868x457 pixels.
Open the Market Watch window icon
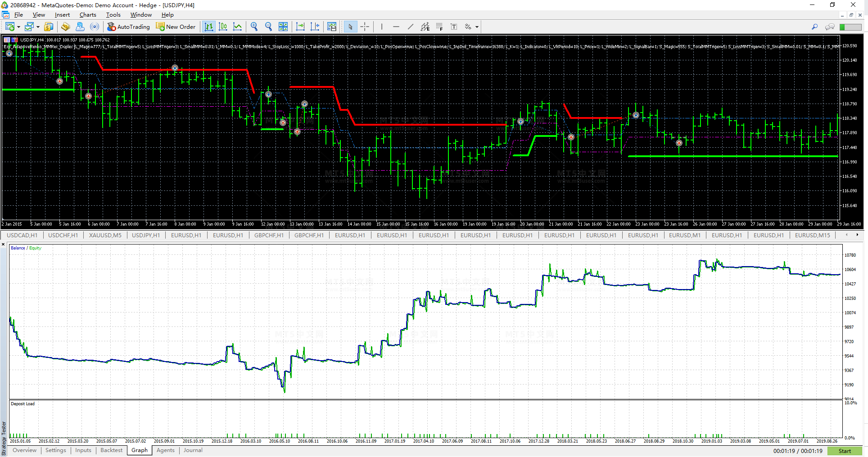click(49, 27)
